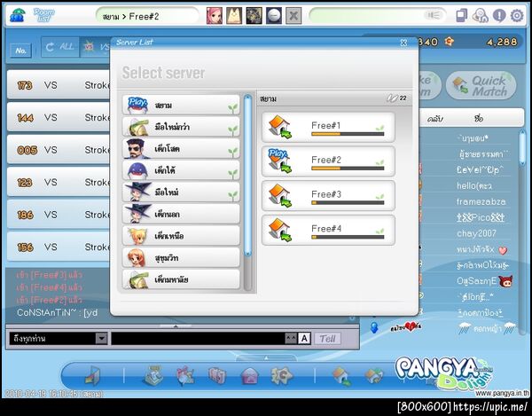Screen dimensions: 532x416
Task: Click the exclamation notice icon
Action: pyautogui.click(x=499, y=16)
